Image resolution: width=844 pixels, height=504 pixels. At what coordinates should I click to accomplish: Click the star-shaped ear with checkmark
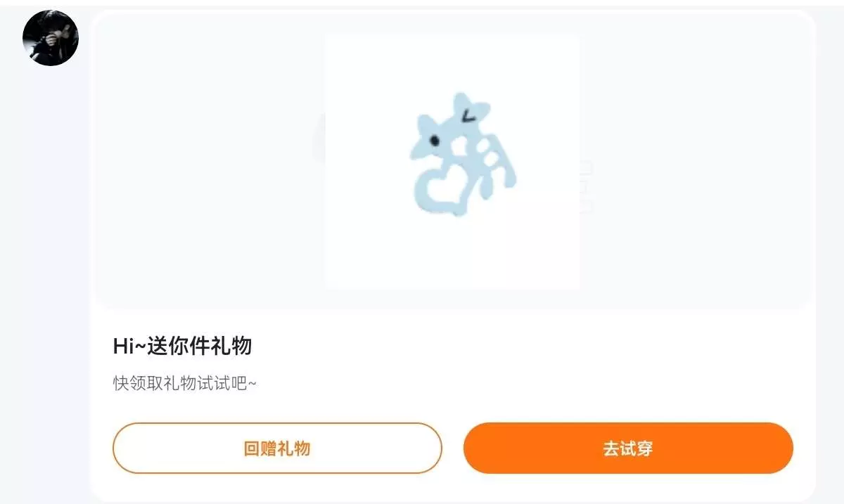point(470,112)
